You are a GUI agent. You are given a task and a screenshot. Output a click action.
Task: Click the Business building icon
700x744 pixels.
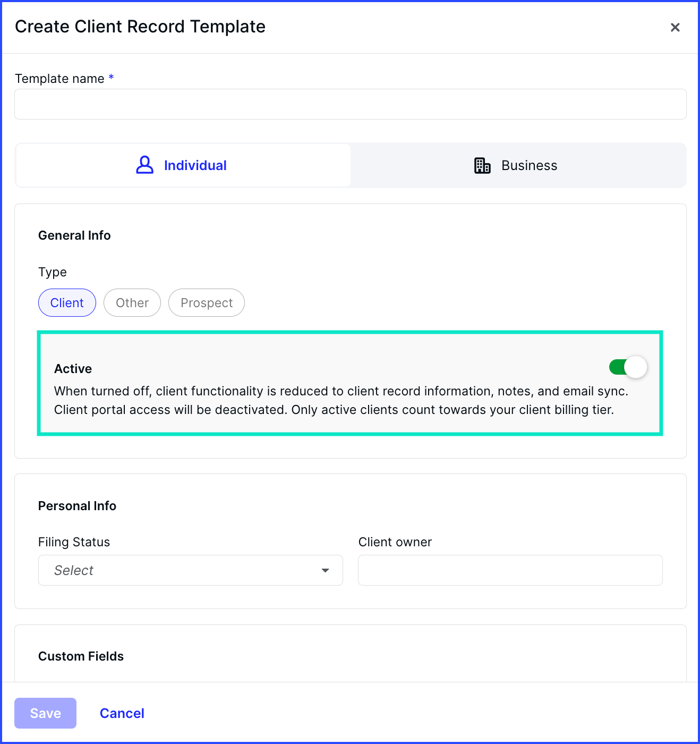click(x=482, y=165)
